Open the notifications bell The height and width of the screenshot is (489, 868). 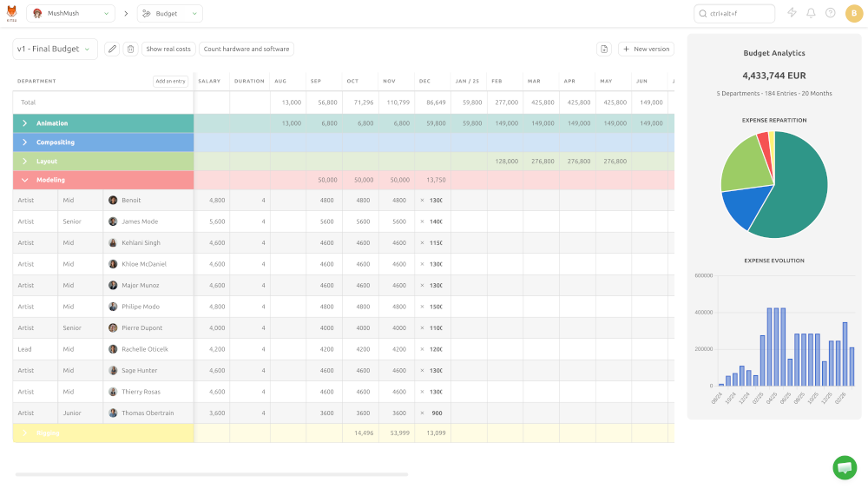pos(811,13)
